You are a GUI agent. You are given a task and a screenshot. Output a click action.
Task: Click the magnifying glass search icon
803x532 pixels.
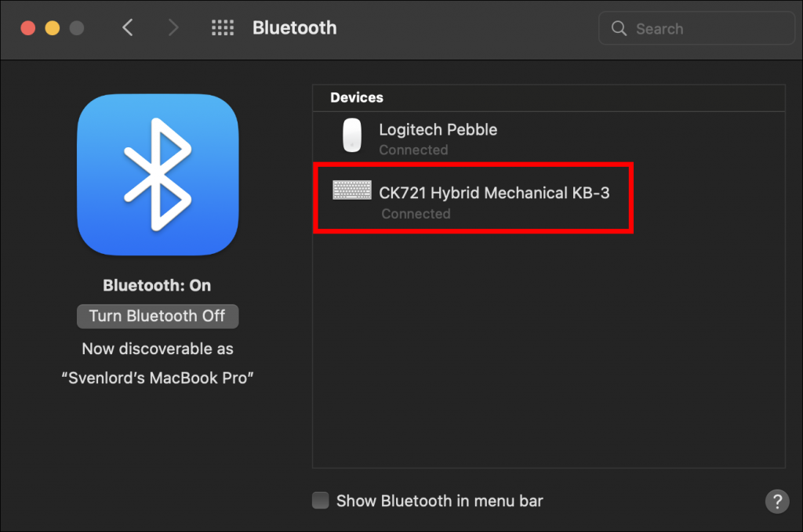(619, 28)
